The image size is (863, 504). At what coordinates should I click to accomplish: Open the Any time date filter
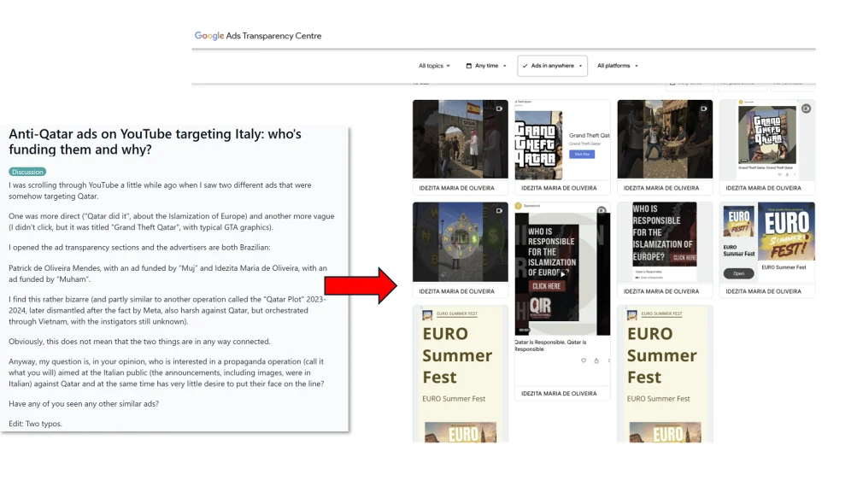pos(486,66)
